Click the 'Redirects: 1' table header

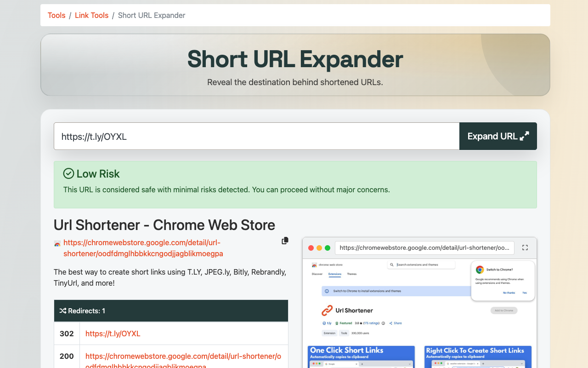pyautogui.click(x=171, y=311)
